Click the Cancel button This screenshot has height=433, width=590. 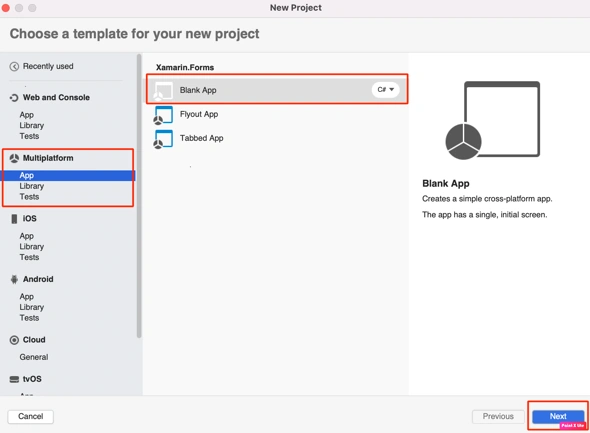click(30, 416)
